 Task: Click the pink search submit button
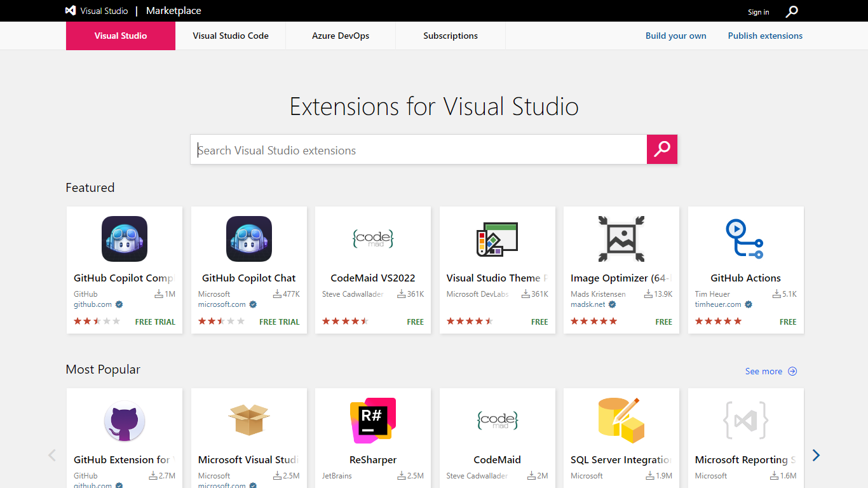[662, 149]
